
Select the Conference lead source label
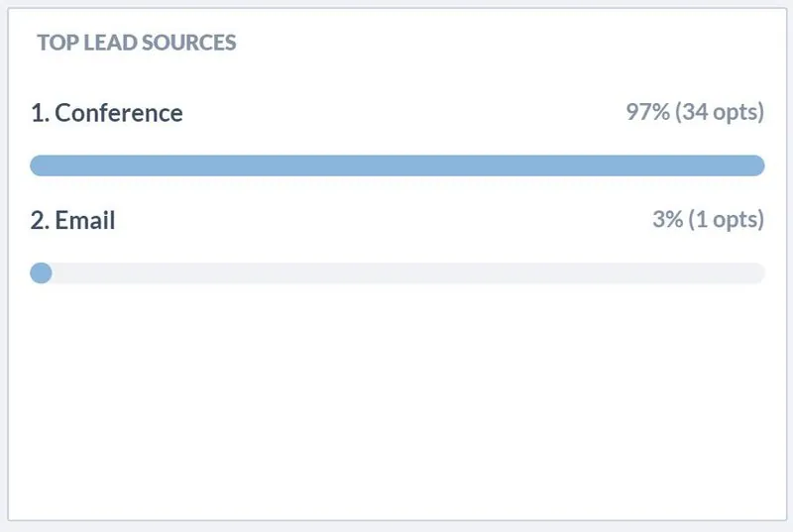pyautogui.click(x=118, y=113)
